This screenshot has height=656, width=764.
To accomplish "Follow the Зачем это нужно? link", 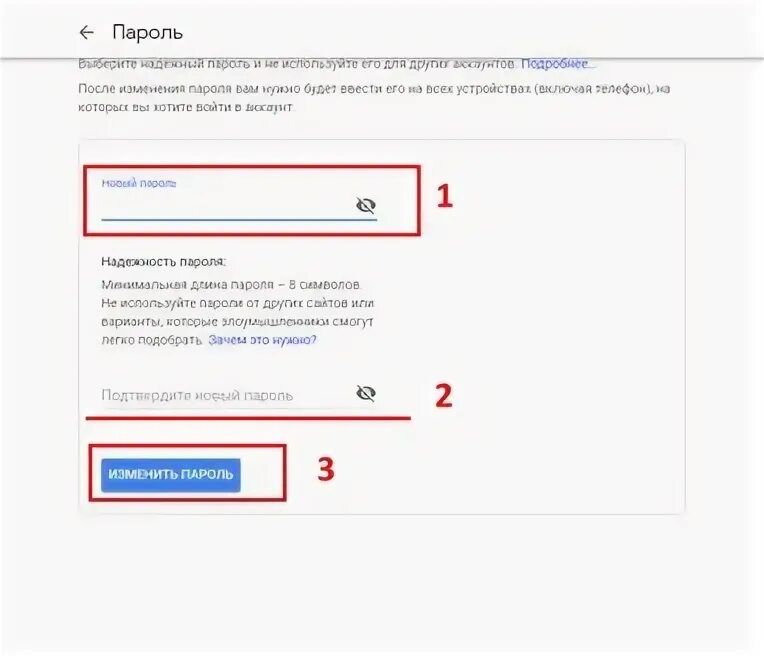I will point(262,340).
